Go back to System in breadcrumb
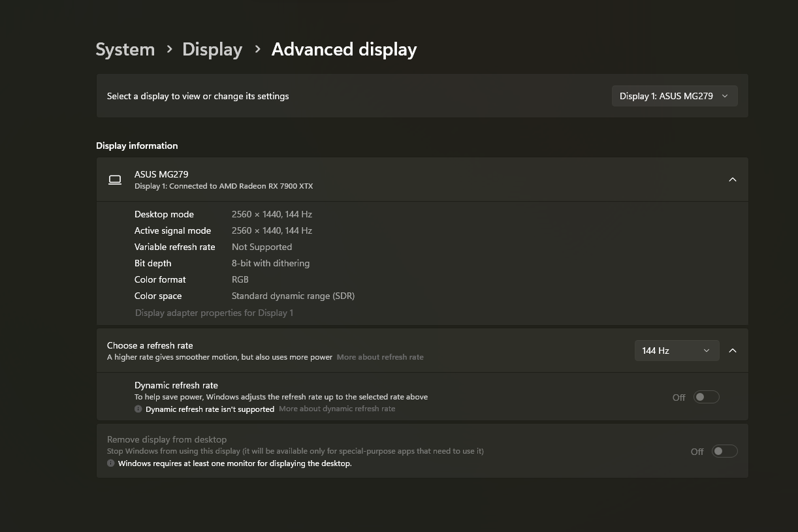Screen dimensions: 798x532 [125, 50]
